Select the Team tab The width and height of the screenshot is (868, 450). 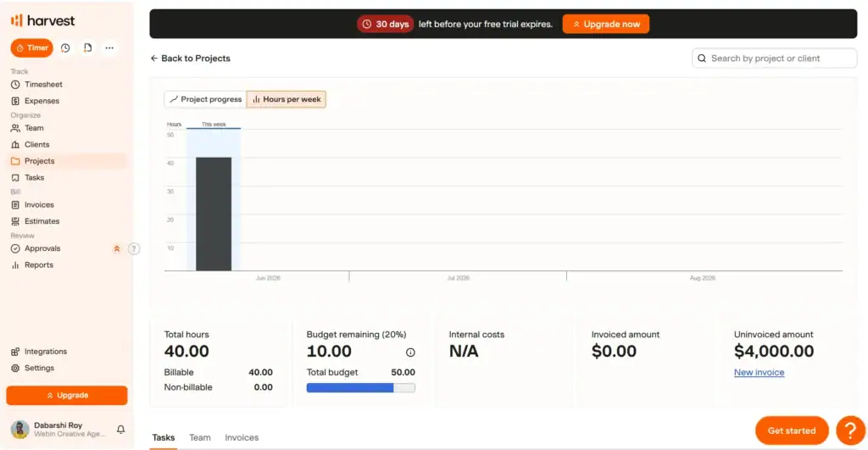tap(200, 437)
